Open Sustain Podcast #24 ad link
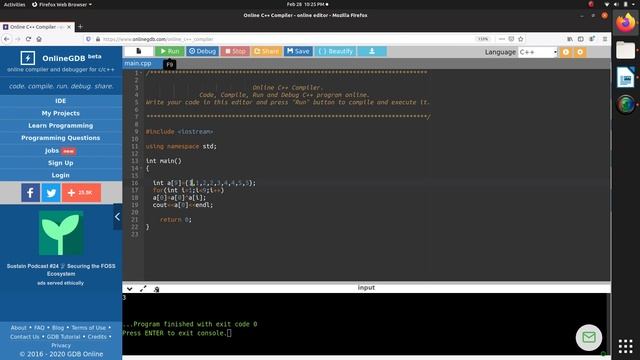Image resolution: width=640 pixels, height=360 pixels. pyautogui.click(x=61, y=270)
